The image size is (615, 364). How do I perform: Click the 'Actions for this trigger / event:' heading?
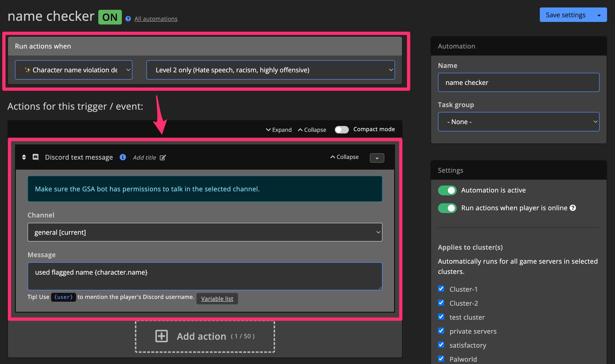(75, 106)
